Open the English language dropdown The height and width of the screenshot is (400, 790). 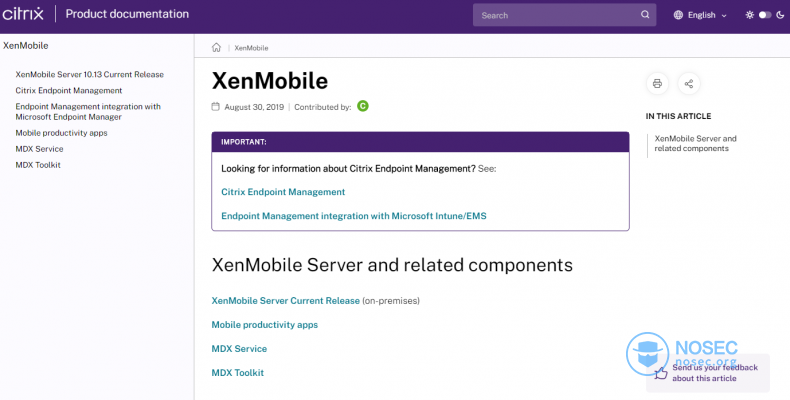click(700, 15)
